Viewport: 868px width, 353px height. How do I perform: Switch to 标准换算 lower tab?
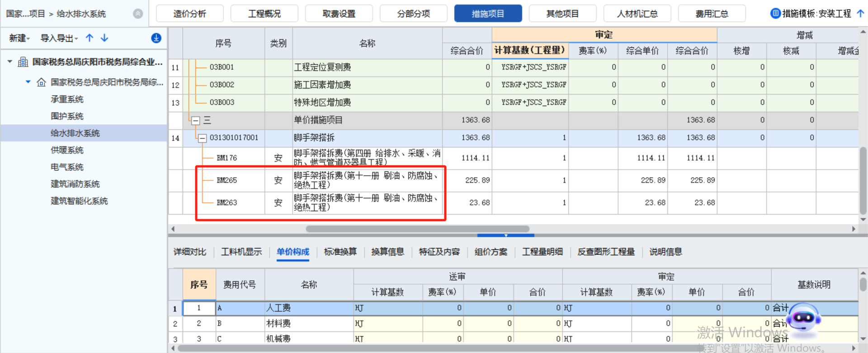click(x=340, y=252)
